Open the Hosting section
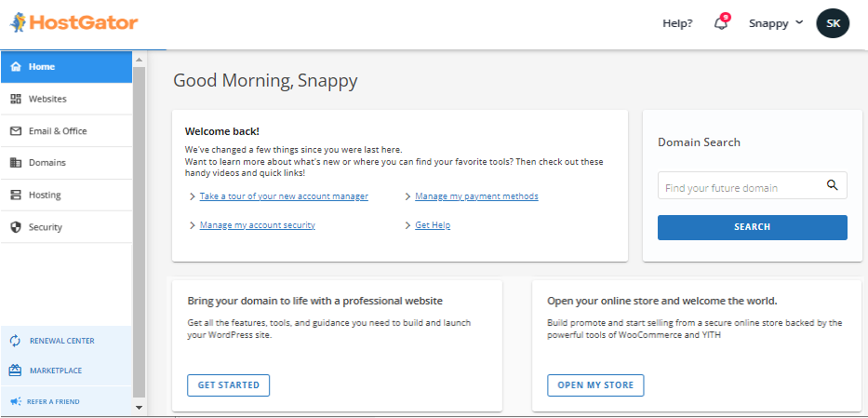868x418 pixels. [x=66, y=195]
